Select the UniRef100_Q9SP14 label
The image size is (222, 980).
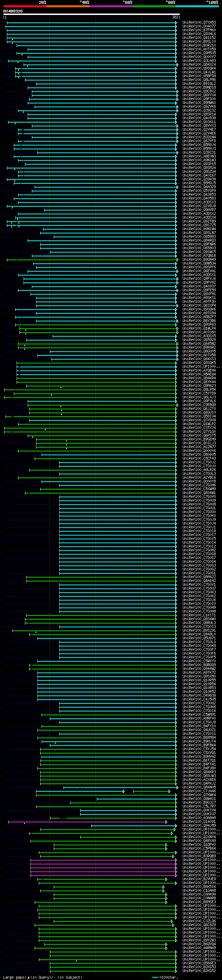(199, 114)
